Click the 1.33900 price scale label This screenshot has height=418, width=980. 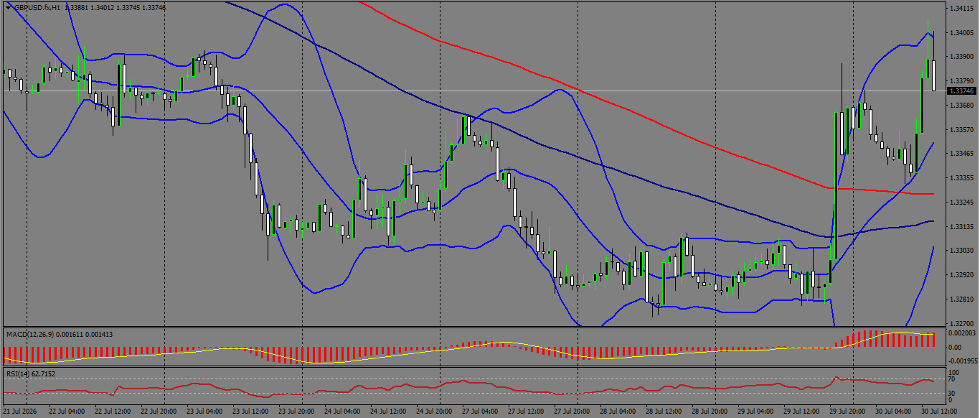961,57
